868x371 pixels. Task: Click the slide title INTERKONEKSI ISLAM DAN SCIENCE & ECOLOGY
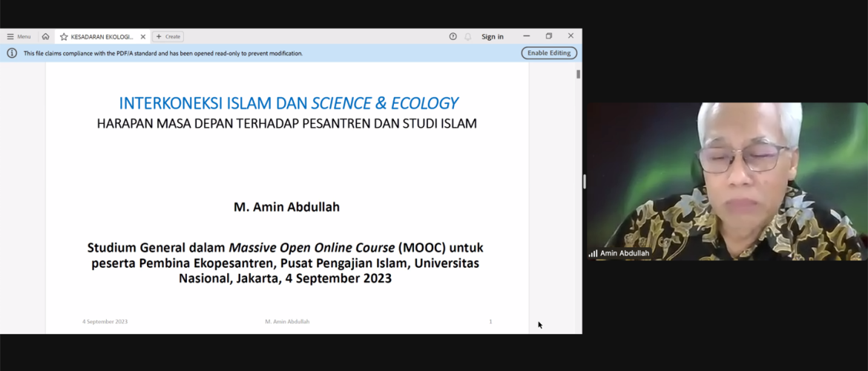tap(288, 103)
